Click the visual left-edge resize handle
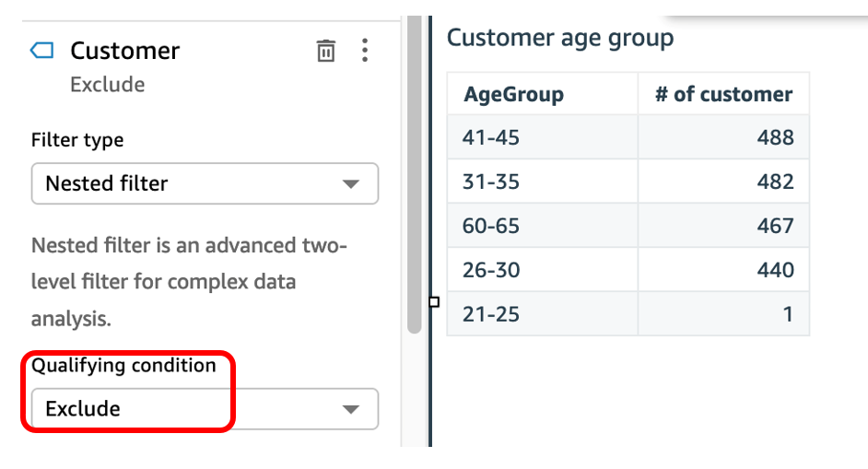 [x=434, y=301]
